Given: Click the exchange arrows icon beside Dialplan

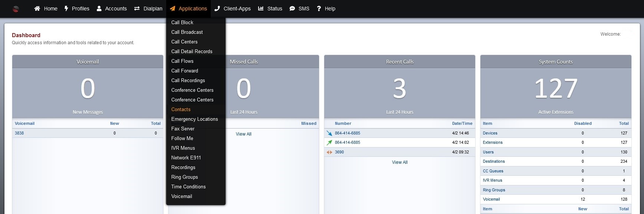Looking at the screenshot, I should 137,9.
